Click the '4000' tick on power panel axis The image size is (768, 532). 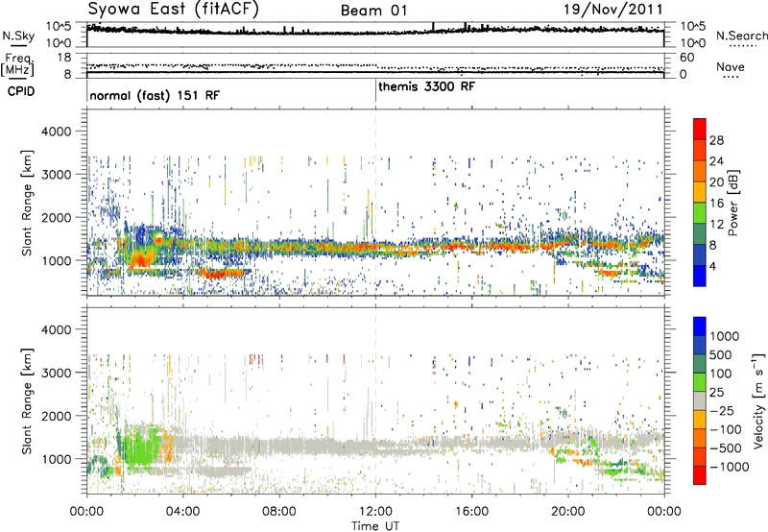[57, 132]
